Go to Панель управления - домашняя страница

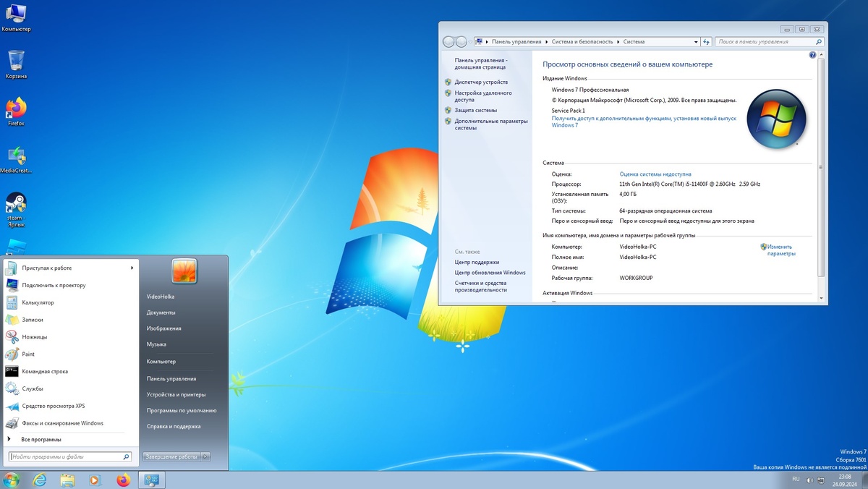click(x=481, y=64)
